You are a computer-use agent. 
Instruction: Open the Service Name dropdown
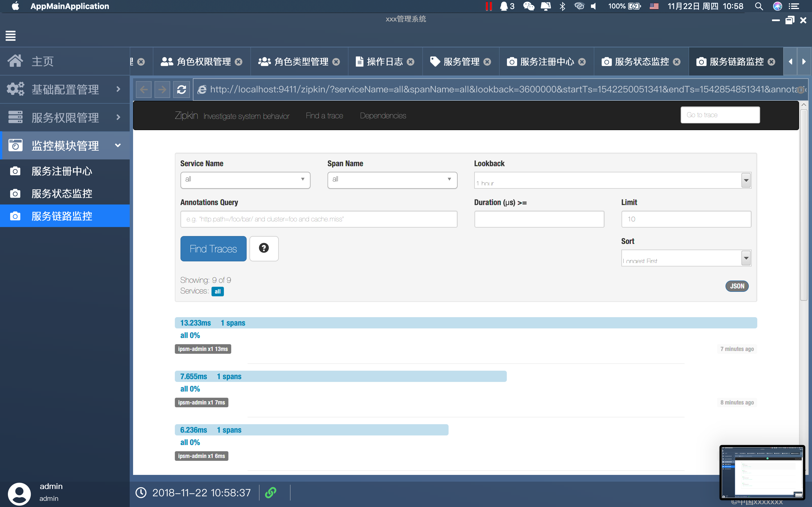point(245,180)
